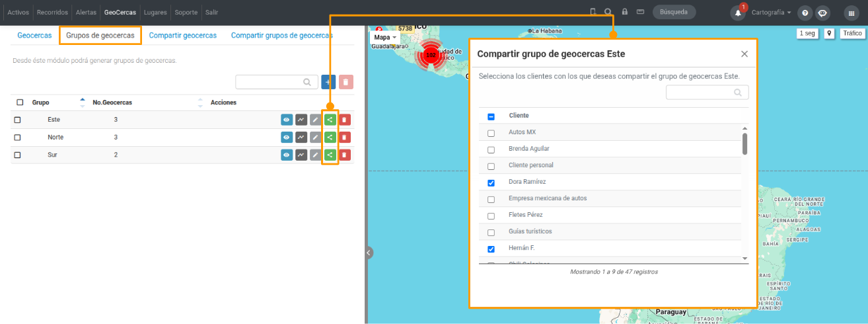This screenshot has width=868, height=324.
Task: Check the Guías turísticos client checkbox
Action: click(491, 232)
